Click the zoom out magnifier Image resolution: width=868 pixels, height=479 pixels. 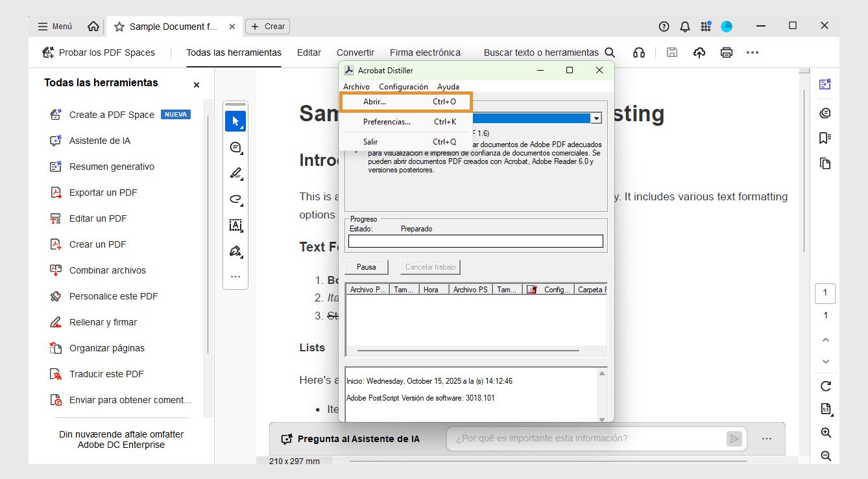(826, 456)
